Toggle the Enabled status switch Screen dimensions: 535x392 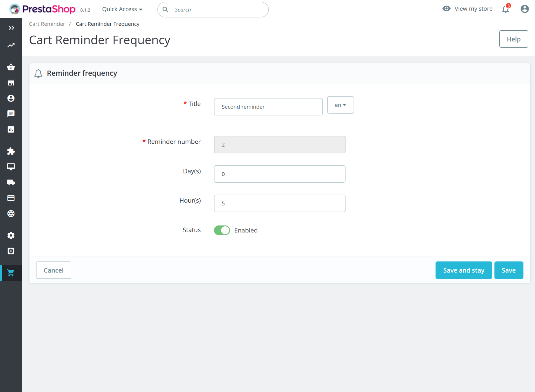[222, 230]
